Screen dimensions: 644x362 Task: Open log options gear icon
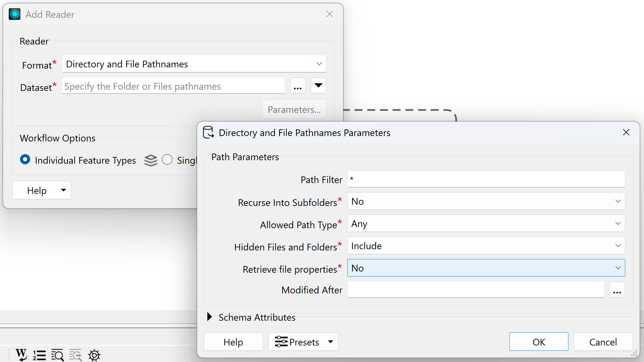(94, 355)
